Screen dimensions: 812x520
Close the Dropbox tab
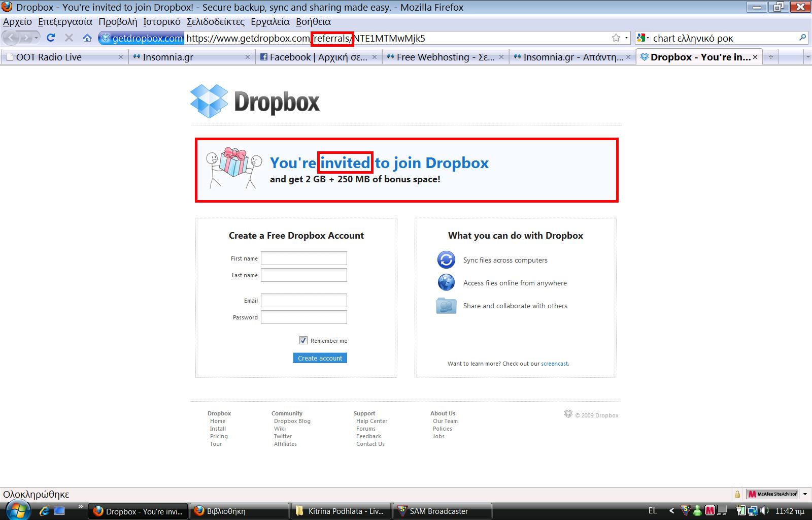[755, 57]
